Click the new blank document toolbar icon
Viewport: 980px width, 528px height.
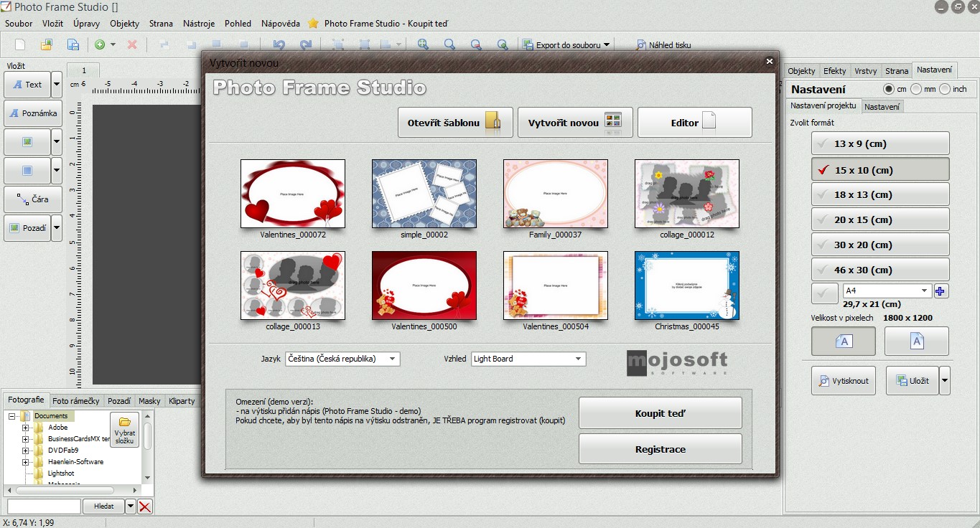coord(20,44)
